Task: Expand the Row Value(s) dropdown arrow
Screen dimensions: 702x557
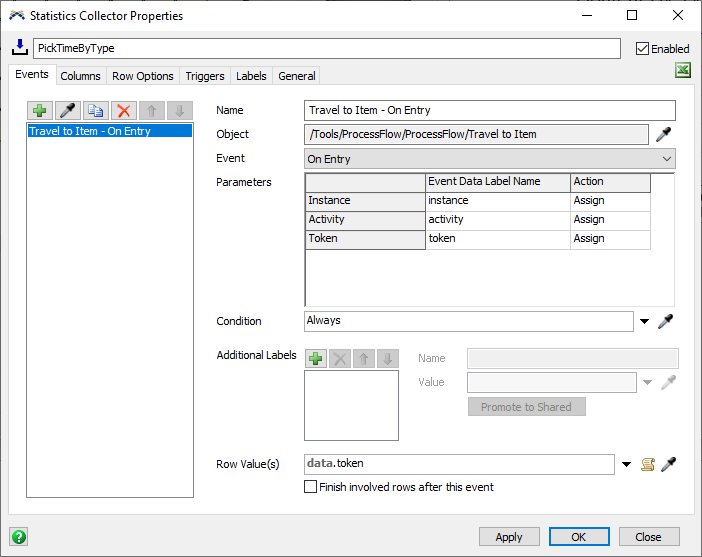Action: (626, 464)
